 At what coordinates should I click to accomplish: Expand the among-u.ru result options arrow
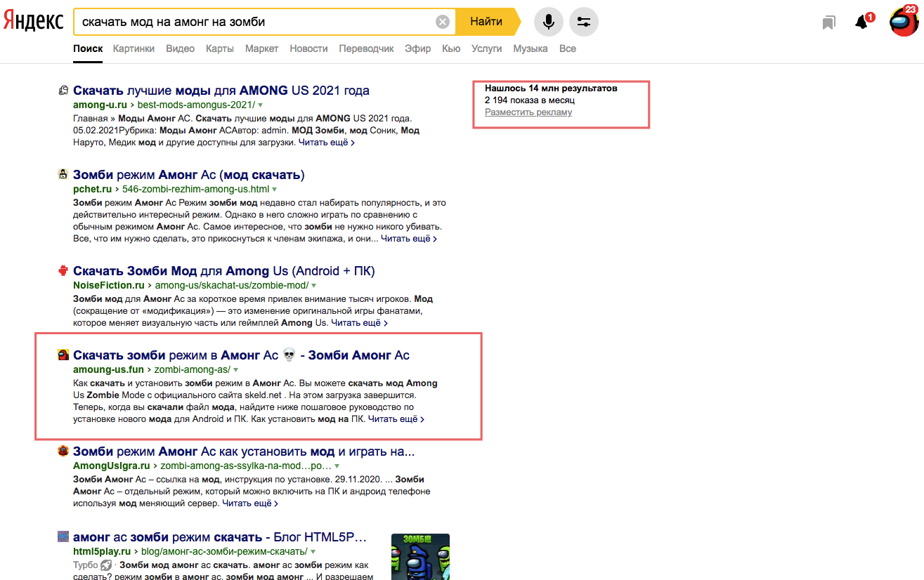pyautogui.click(x=260, y=105)
